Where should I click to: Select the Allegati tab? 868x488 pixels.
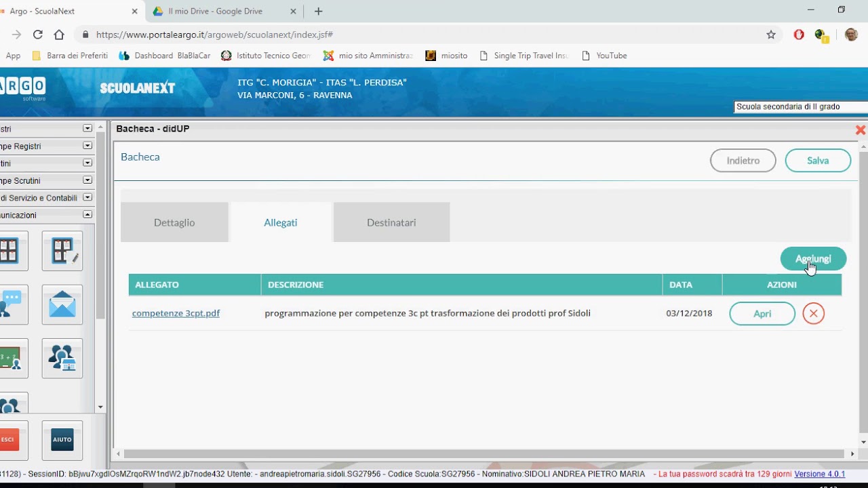click(x=281, y=222)
